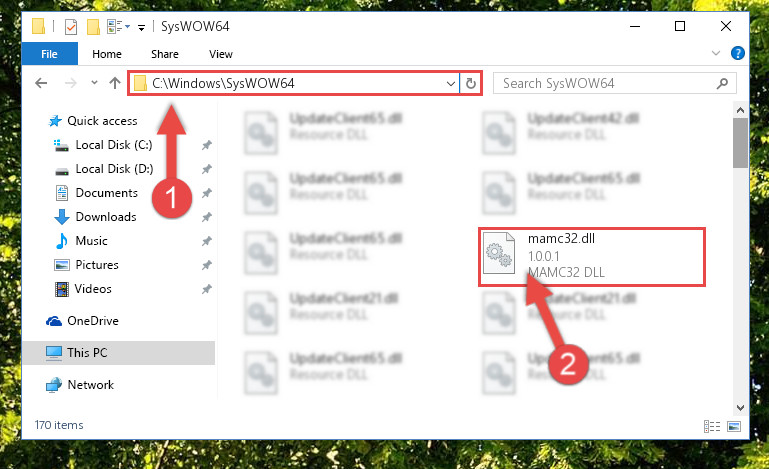
Task: Go up one folder level arrow
Action: coord(115,83)
